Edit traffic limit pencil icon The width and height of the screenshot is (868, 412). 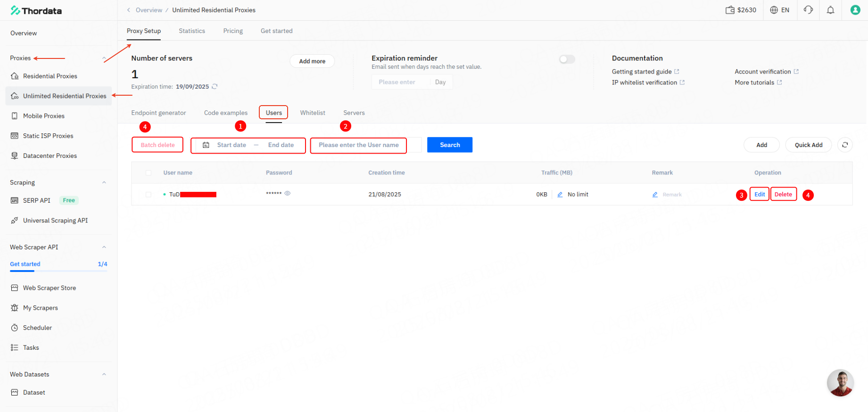tap(560, 195)
